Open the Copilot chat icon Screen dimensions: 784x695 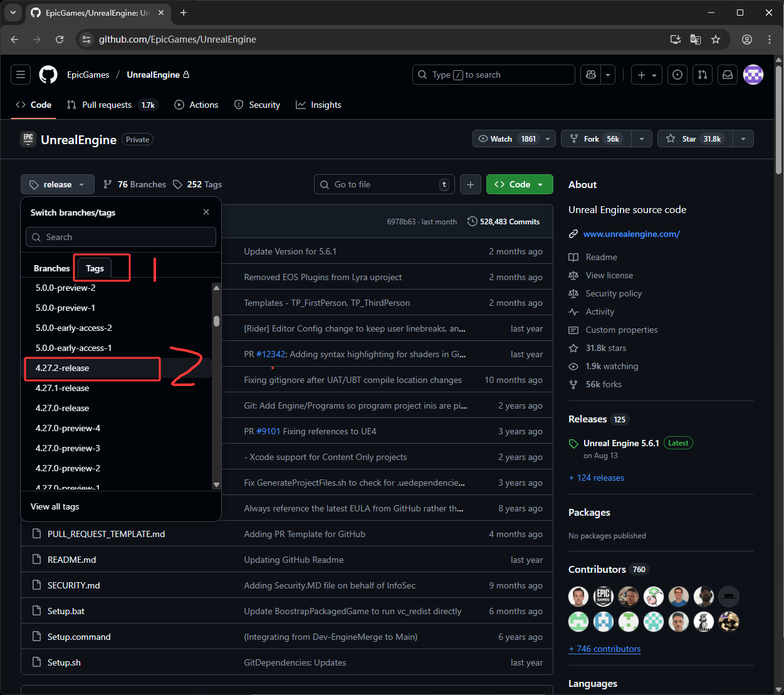pyautogui.click(x=590, y=75)
